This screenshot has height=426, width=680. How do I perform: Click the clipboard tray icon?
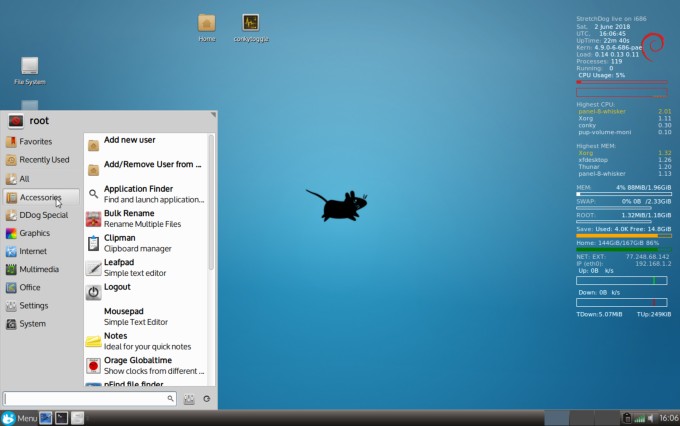pos(627,418)
